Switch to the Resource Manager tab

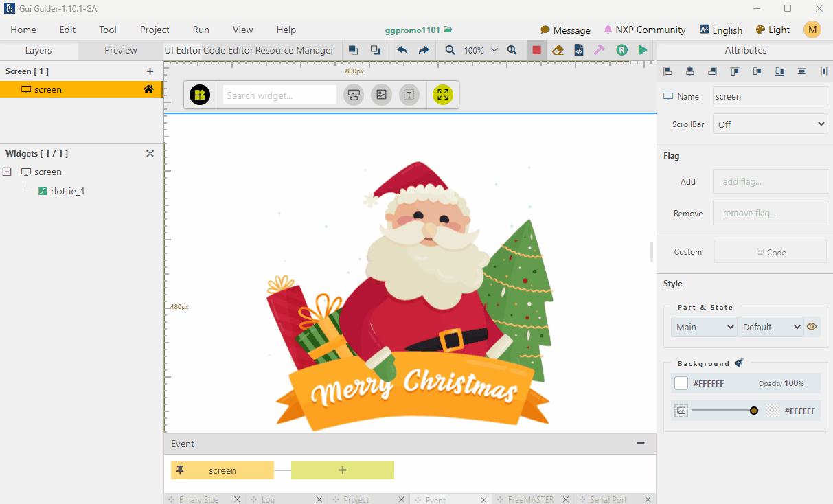point(295,50)
